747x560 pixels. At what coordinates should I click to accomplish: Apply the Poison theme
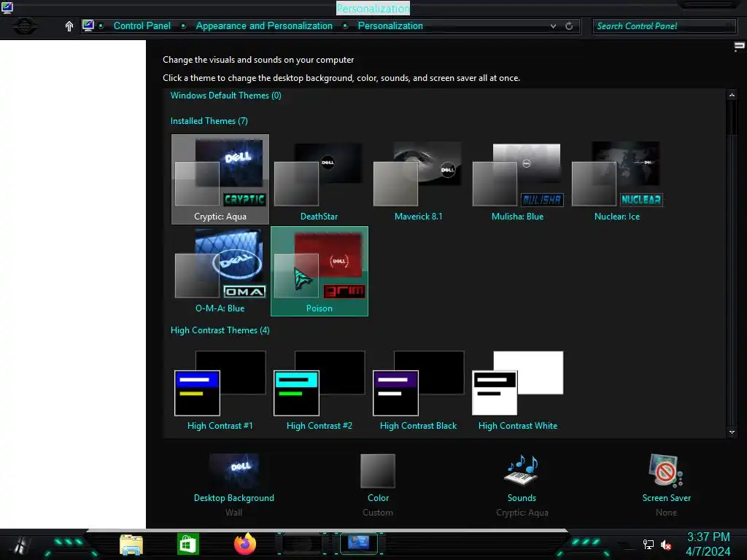click(x=320, y=271)
